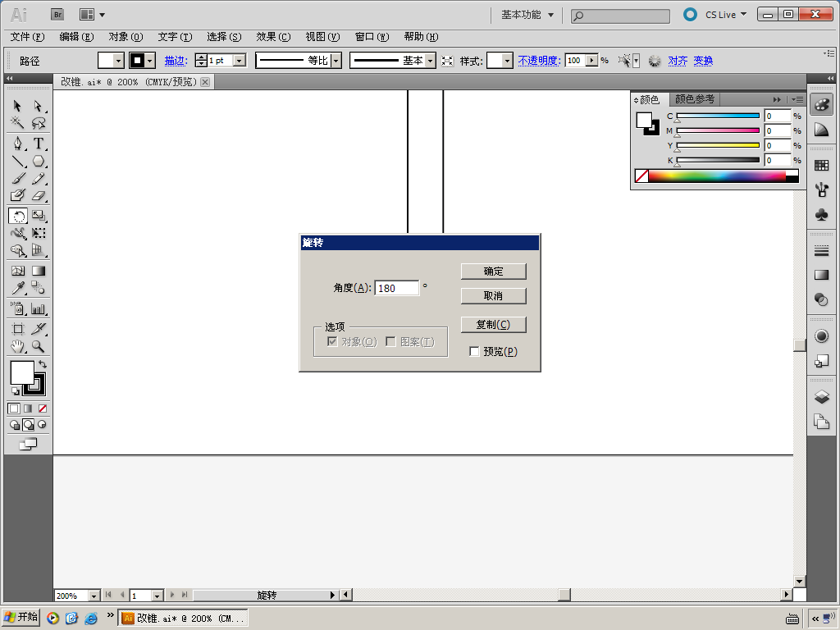
Task: Open the Edit menu
Action: (76, 37)
